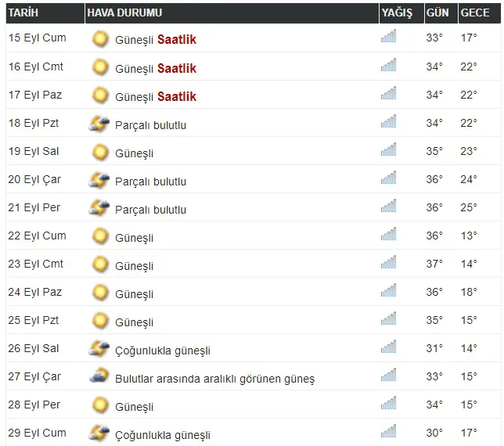Click the precipitation bars icon for 22 Eyl Cum
The height and width of the screenshot is (446, 504).
(x=388, y=236)
